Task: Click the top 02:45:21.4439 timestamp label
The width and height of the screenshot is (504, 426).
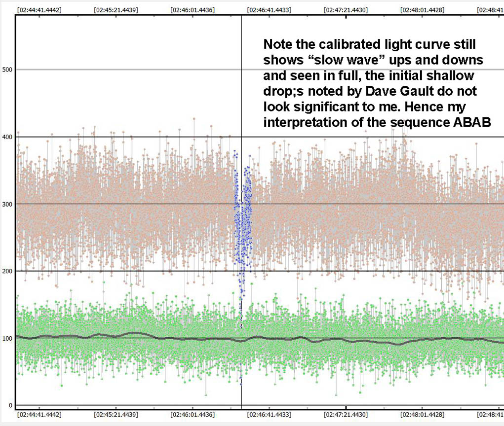Action: click(x=116, y=9)
